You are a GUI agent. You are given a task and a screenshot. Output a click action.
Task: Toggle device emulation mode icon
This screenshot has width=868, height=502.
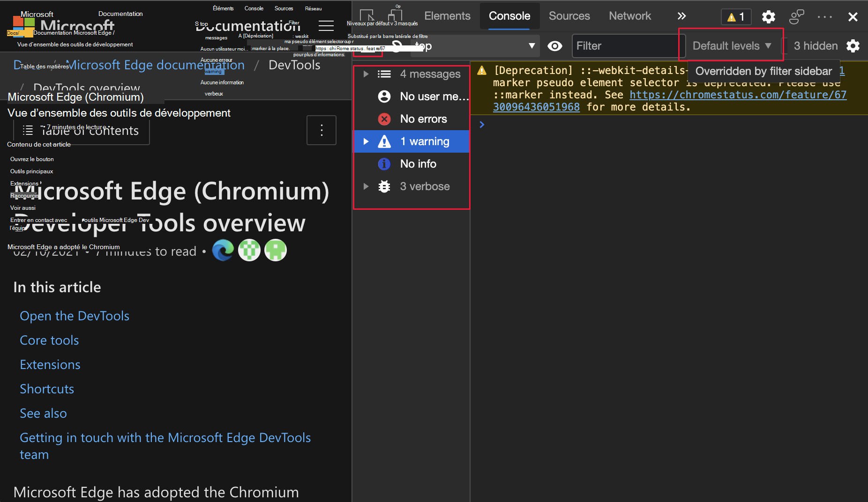click(x=396, y=16)
